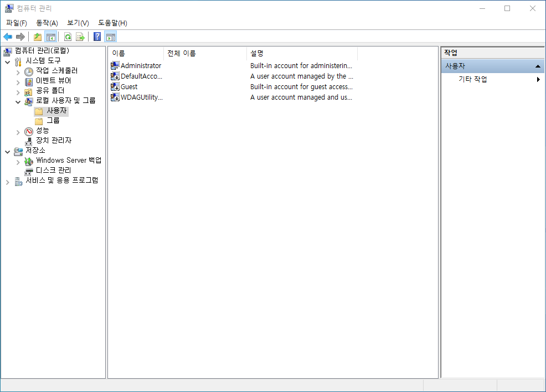Export list using the toolbar icon

tap(80, 37)
